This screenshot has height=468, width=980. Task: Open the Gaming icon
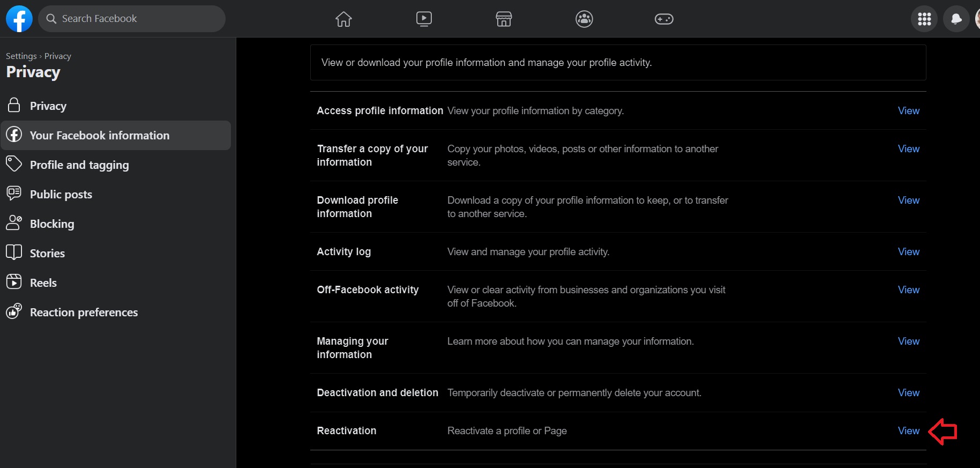pyautogui.click(x=664, y=19)
